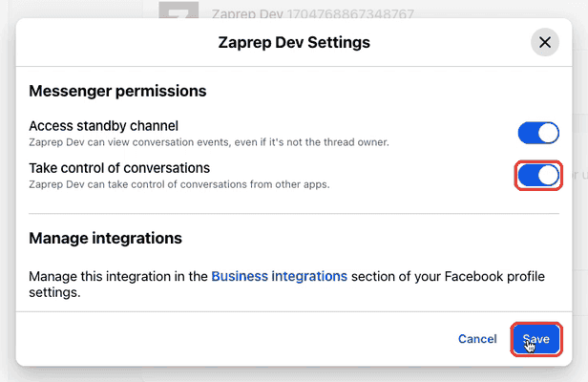This screenshot has height=382, width=588.
Task: Close the Zaprep Dev Settings dialog
Action: pyautogui.click(x=544, y=42)
